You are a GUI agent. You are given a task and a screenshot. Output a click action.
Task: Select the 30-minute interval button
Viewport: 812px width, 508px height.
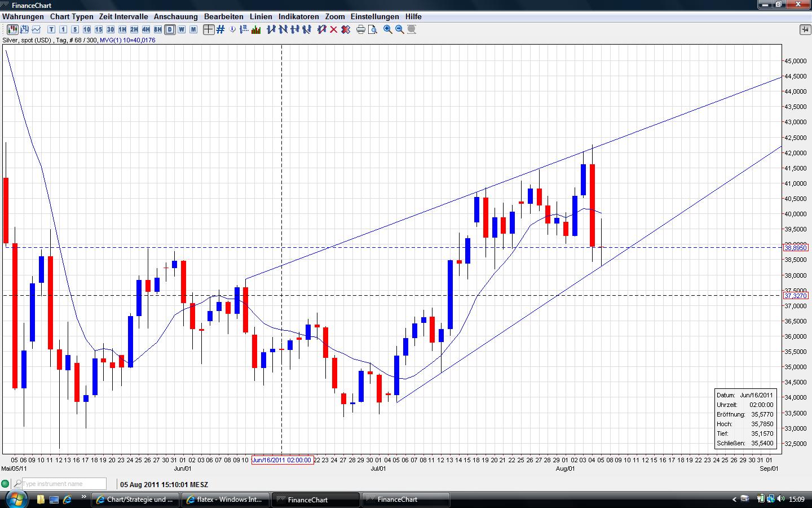point(111,29)
